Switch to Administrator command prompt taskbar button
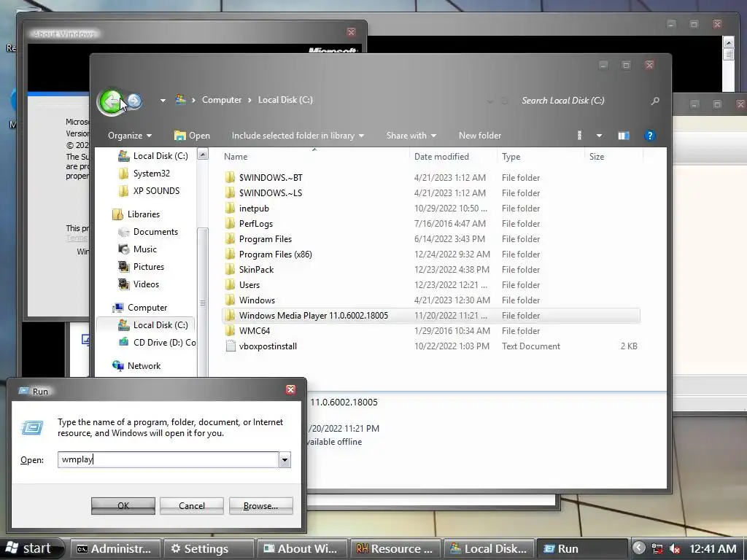The height and width of the screenshot is (560, 747). pos(115,549)
